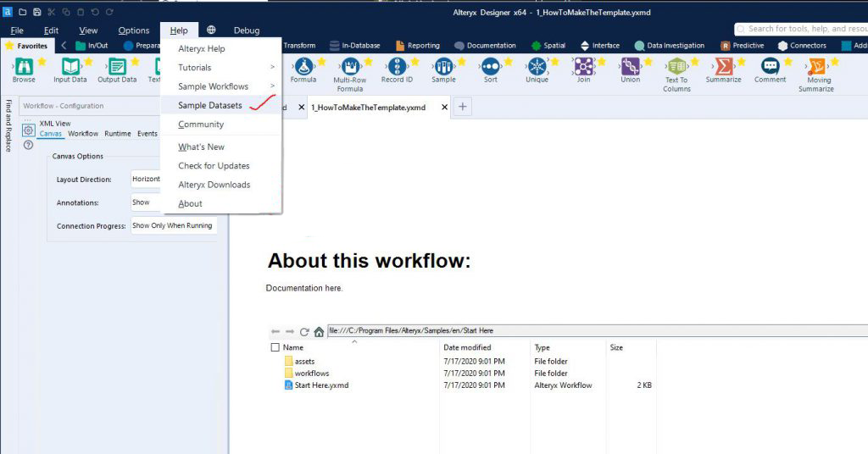Screen dimensions: 868x454
Task: Switch to the Predictive tool category tab
Action: click(x=742, y=46)
